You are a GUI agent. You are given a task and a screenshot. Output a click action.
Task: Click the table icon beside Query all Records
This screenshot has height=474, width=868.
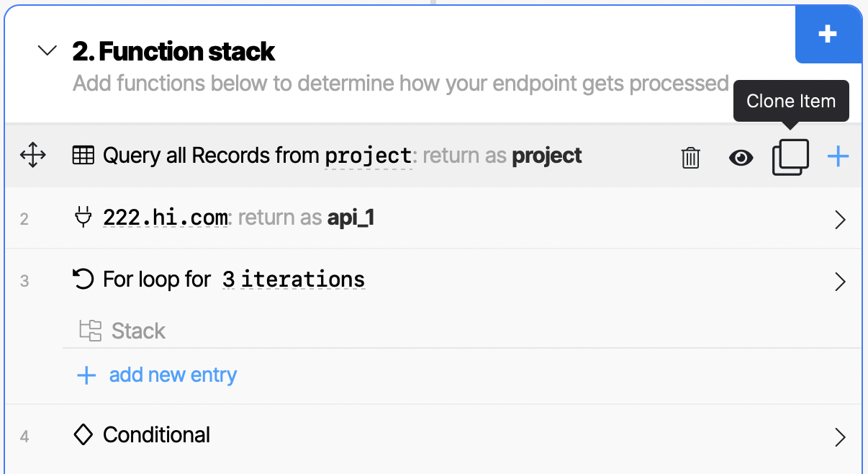pos(83,156)
